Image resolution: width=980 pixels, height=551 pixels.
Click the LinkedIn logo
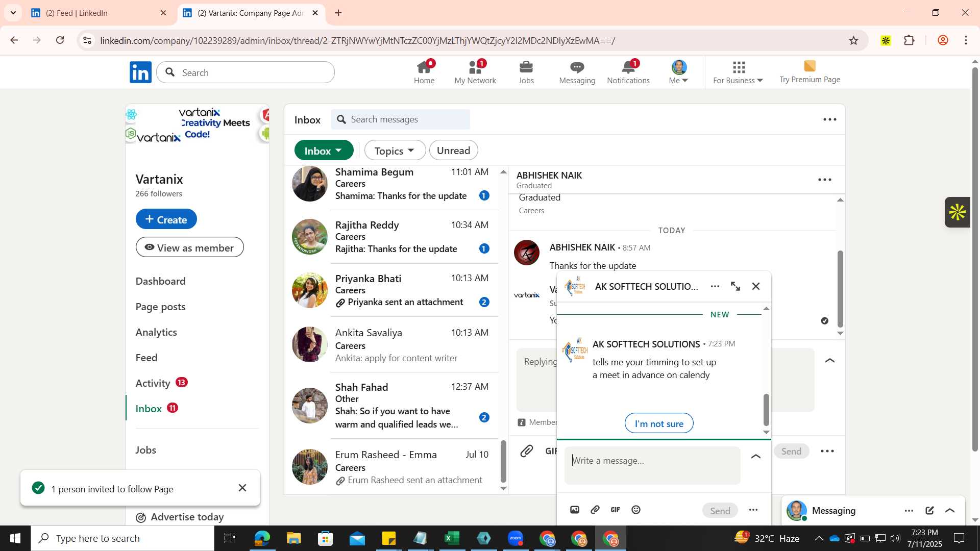(x=140, y=72)
